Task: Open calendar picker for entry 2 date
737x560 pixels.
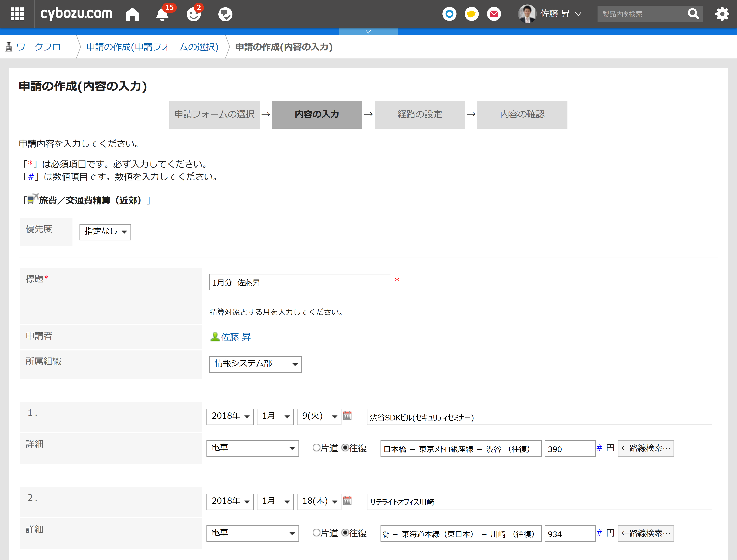Action: (x=347, y=501)
